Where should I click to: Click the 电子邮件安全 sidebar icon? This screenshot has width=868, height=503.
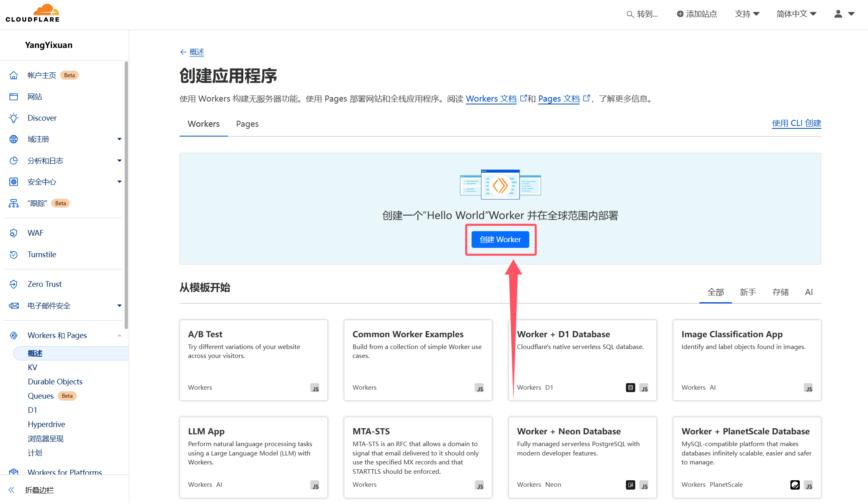(13, 306)
